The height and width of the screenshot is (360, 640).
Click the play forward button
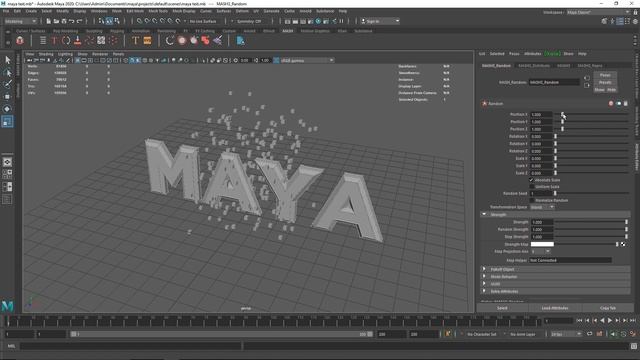pyautogui.click(x=610, y=321)
